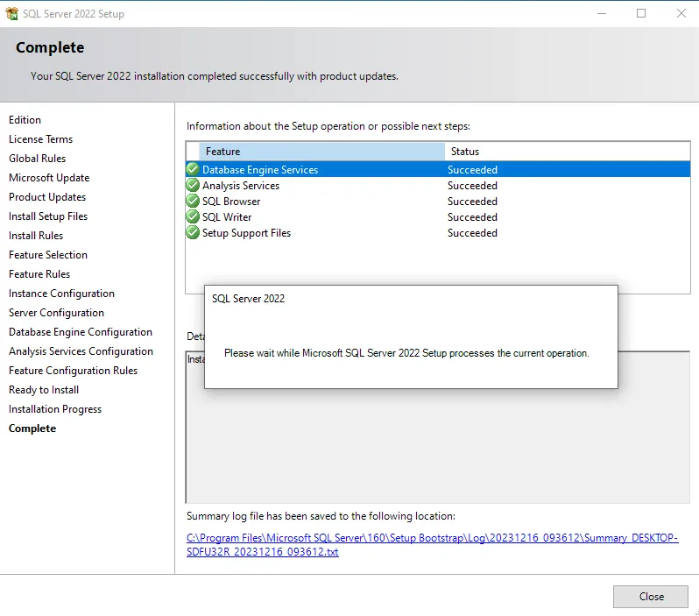Image resolution: width=699 pixels, height=616 pixels.
Task: Click the Close button
Action: pyautogui.click(x=651, y=597)
